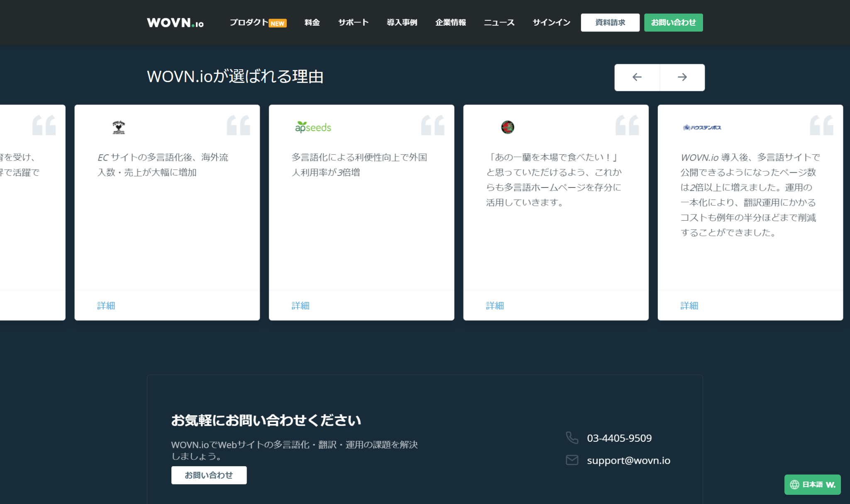The height and width of the screenshot is (504, 850).
Task: Open the プロダクト NEW menu item
Action: click(x=258, y=22)
